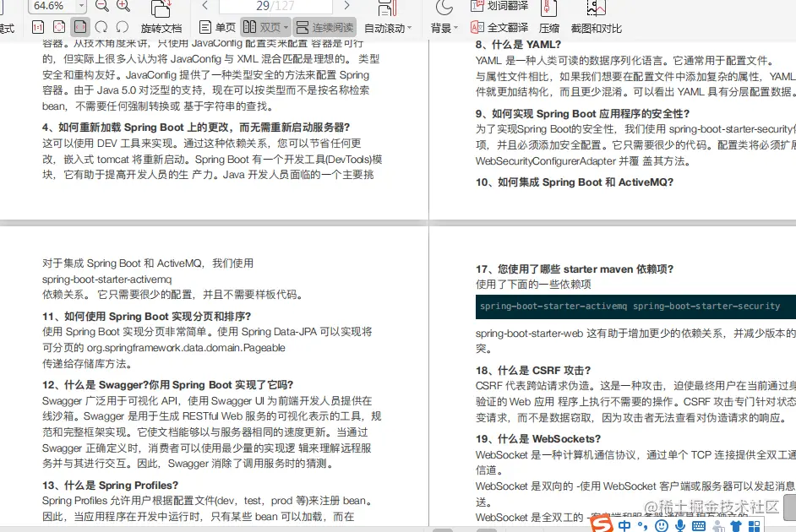796x532 pixels.
Task: Toggle the punctuation mode icon in IME bar
Action: coord(642,526)
